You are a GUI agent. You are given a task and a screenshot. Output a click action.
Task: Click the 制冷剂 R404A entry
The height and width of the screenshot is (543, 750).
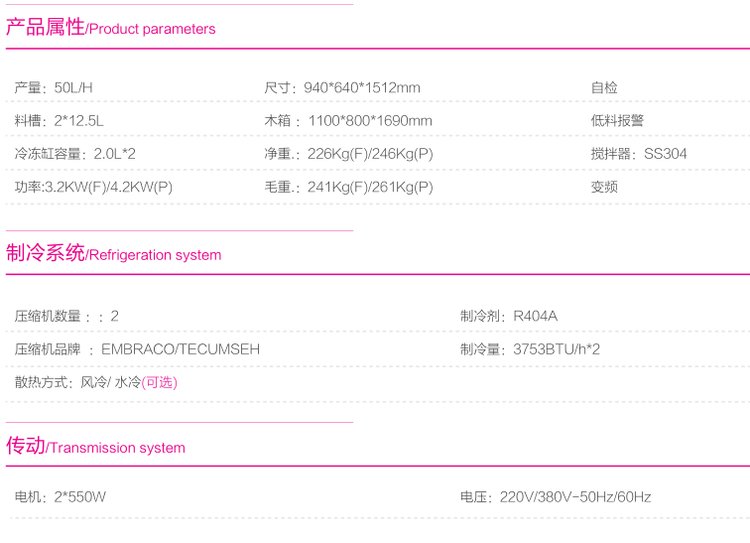click(x=508, y=316)
